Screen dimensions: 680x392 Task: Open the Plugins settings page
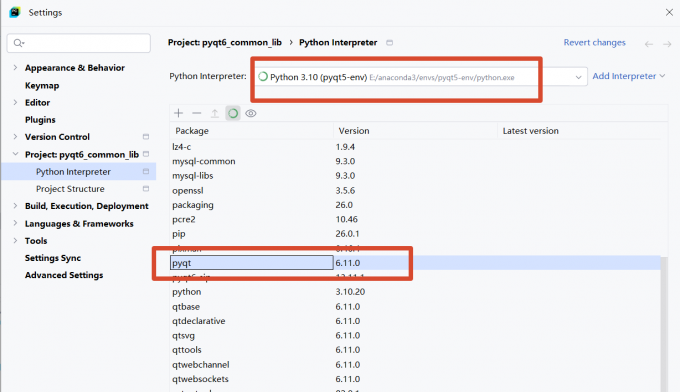(40, 120)
